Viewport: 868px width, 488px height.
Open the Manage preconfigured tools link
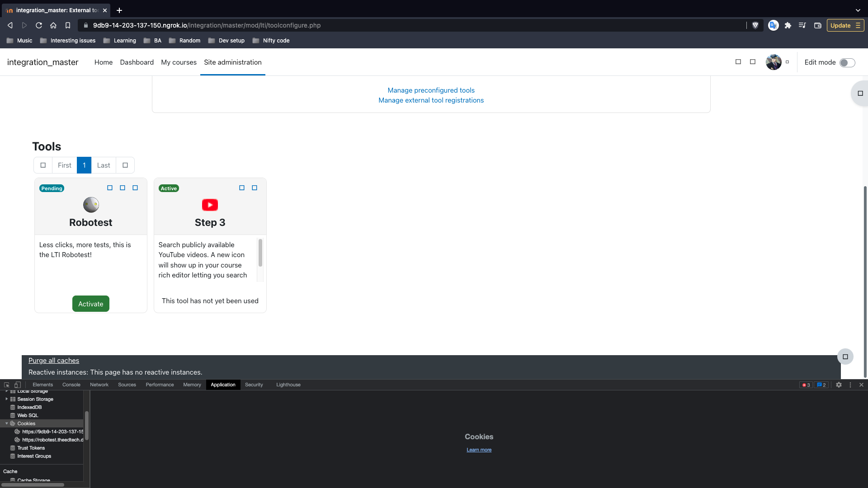click(x=431, y=90)
